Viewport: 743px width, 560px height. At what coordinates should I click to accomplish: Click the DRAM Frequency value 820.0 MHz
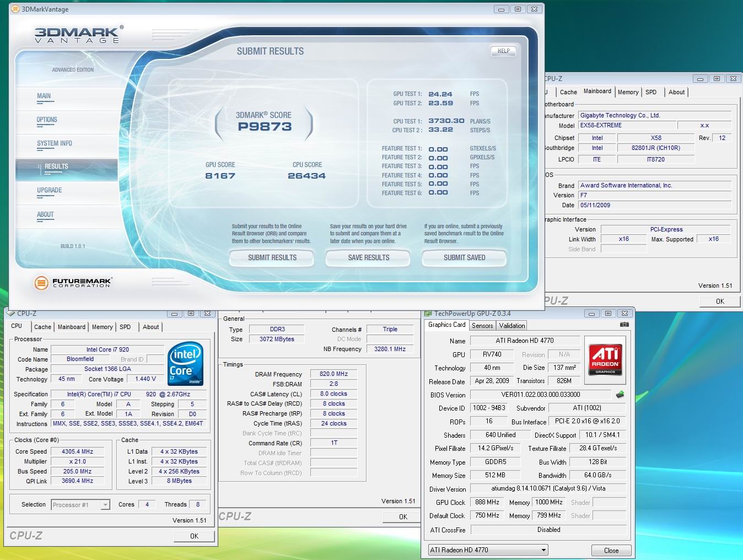[x=333, y=374]
